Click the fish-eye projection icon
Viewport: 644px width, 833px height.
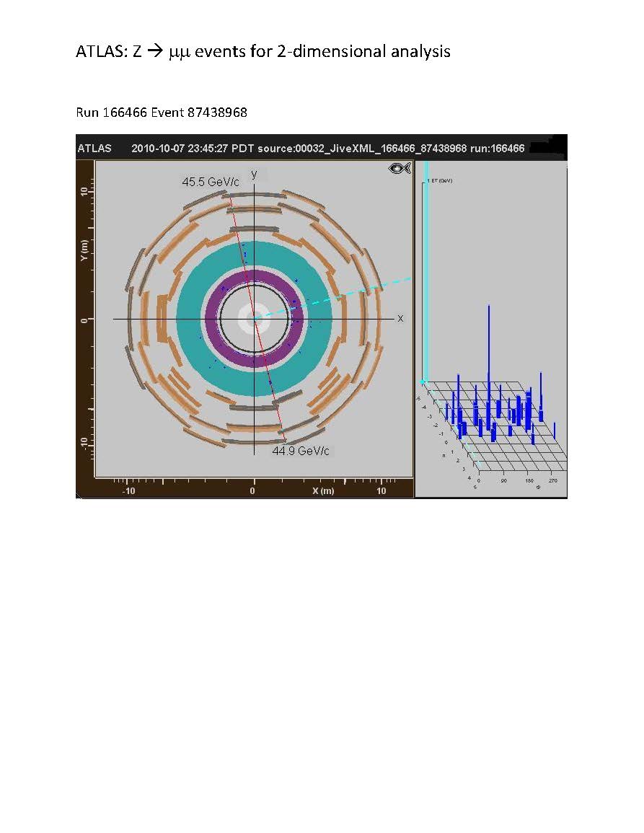point(400,169)
